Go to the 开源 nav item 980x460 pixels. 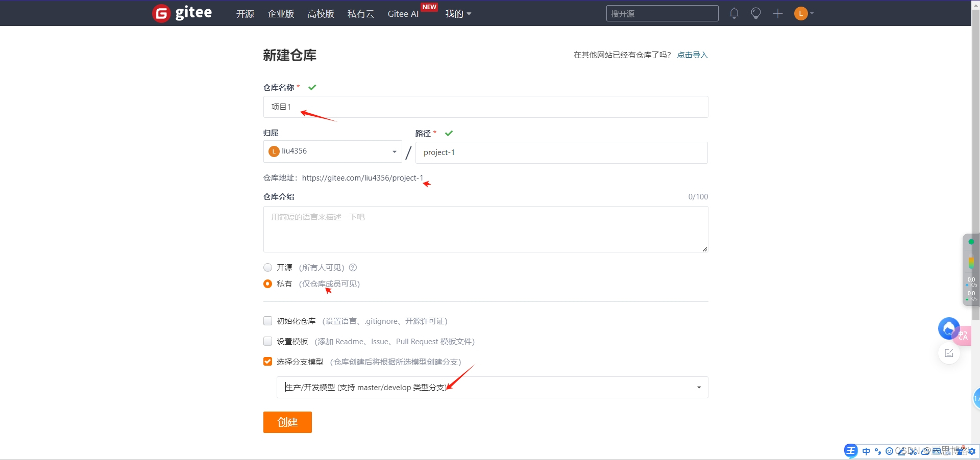(245, 14)
